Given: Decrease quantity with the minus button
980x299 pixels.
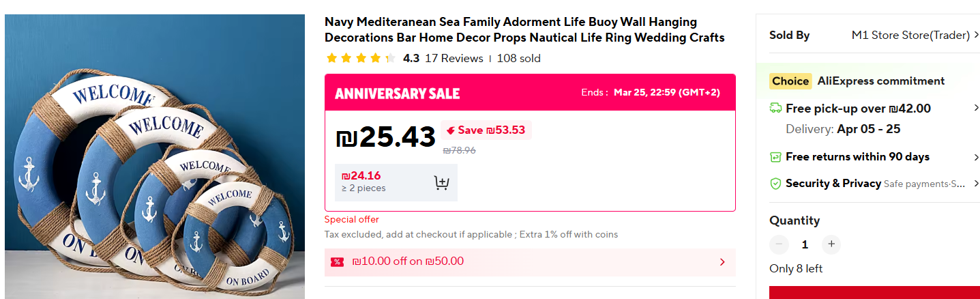Looking at the screenshot, I should [x=779, y=244].
